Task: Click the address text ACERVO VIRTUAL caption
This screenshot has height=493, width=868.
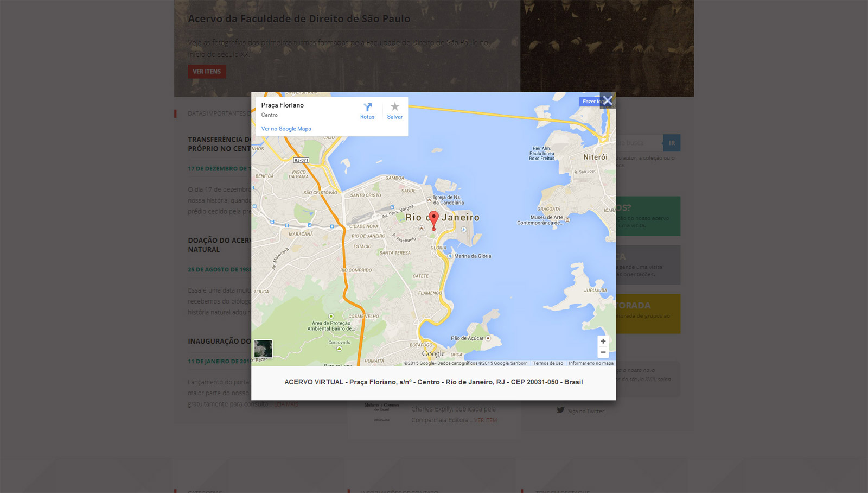Action: [x=433, y=382]
